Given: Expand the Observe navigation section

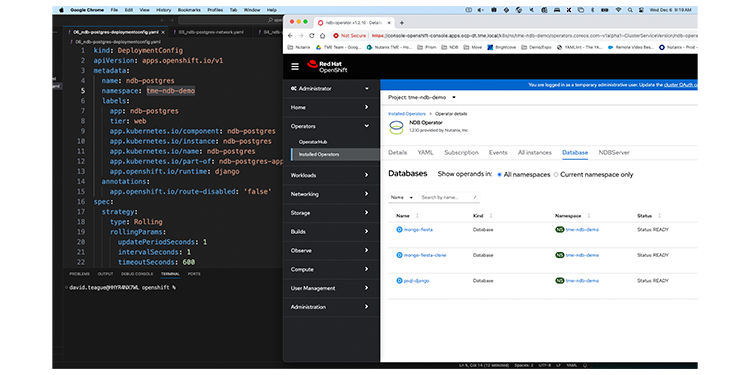Looking at the screenshot, I should (330, 251).
